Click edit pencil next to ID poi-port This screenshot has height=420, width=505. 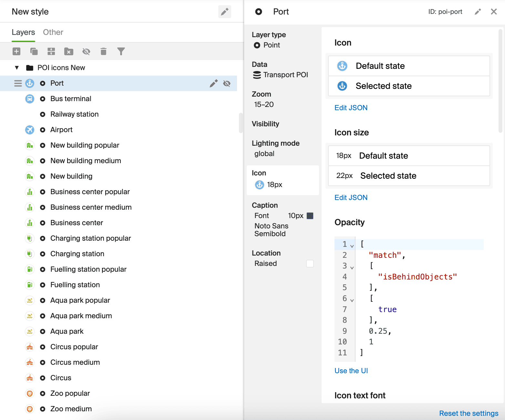click(x=478, y=12)
